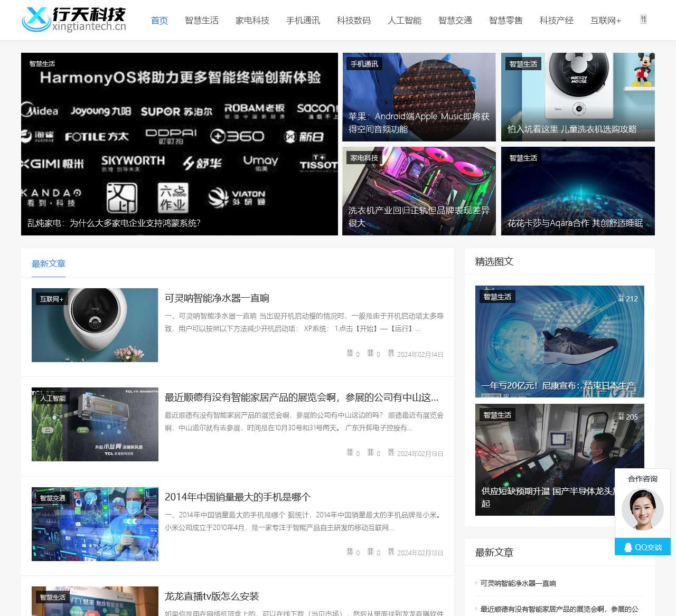Click the date icon beside 2024年02月14日
This screenshot has width=676, height=616.
click(x=391, y=354)
